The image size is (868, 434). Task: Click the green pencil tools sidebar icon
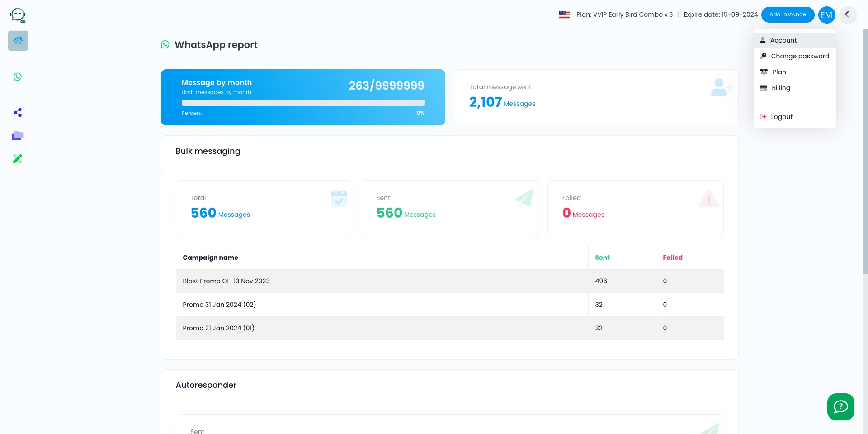coord(18,158)
